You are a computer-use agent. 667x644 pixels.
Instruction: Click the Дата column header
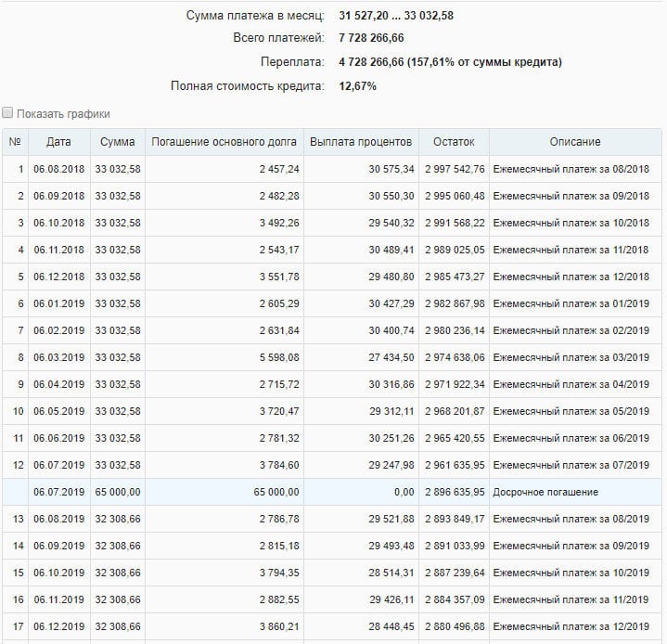pos(59,142)
